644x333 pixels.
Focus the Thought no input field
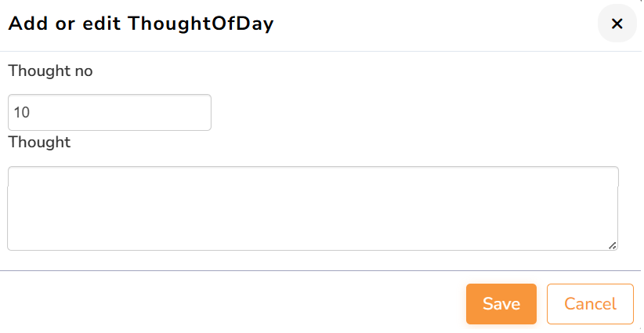click(110, 113)
